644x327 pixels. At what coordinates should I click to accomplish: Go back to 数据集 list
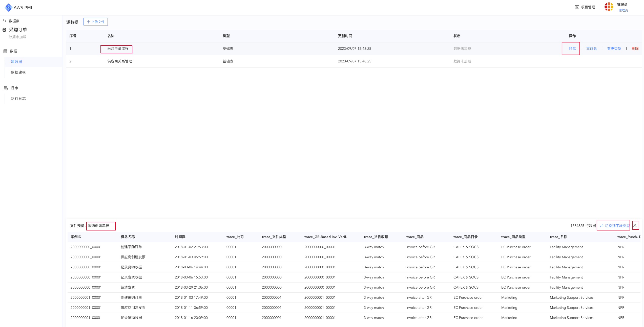click(x=14, y=21)
